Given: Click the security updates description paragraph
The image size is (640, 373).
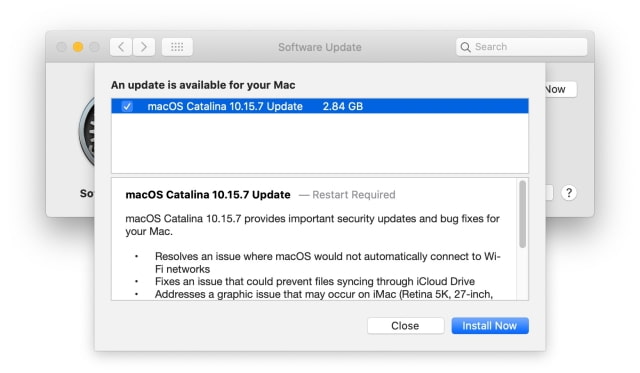Looking at the screenshot, I should [x=312, y=225].
